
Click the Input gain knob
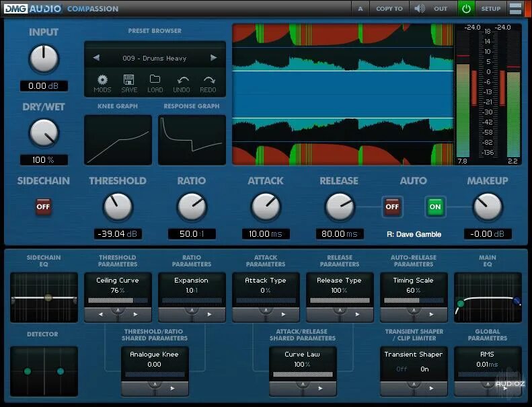pyautogui.click(x=44, y=59)
